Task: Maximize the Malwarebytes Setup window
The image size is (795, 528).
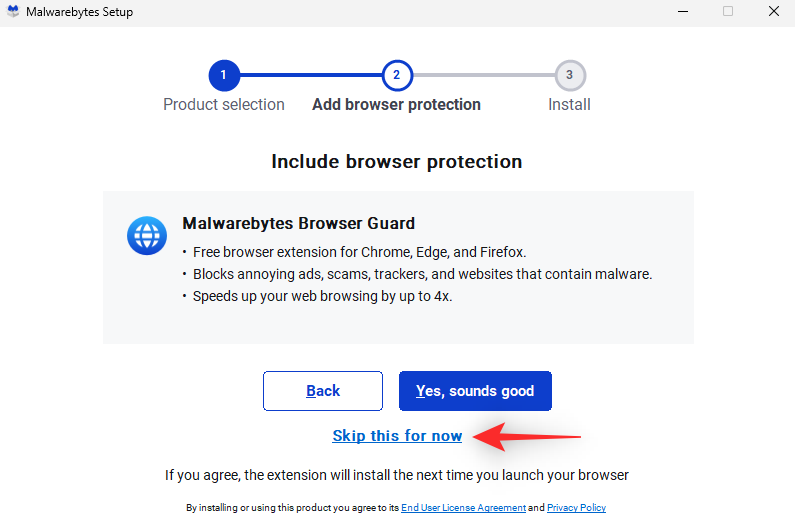Action: coord(728,12)
